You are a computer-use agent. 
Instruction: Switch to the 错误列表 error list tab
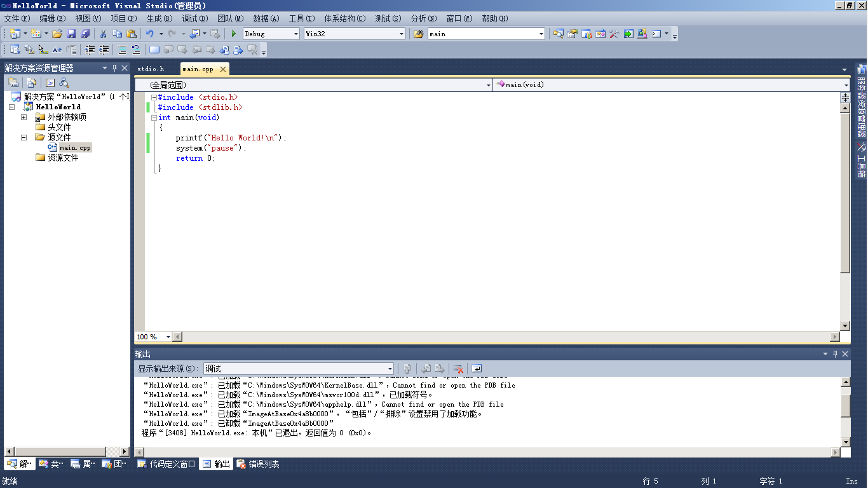tap(258, 464)
